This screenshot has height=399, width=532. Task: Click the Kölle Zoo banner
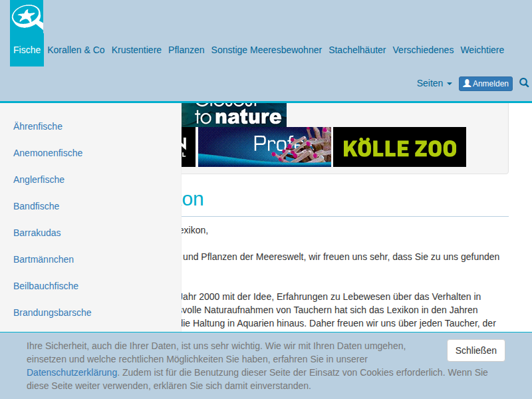point(399,147)
